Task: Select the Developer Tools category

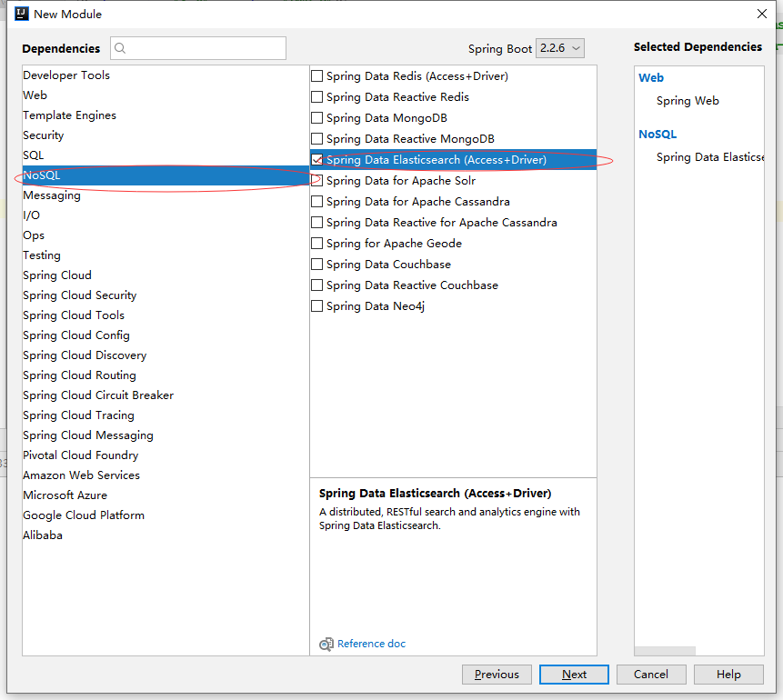Action: point(66,75)
